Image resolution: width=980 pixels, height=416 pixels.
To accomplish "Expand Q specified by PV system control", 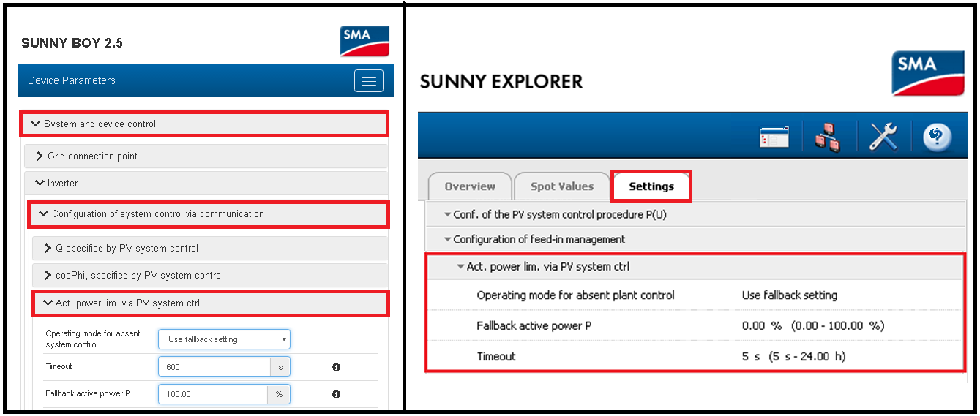I will [x=209, y=249].
